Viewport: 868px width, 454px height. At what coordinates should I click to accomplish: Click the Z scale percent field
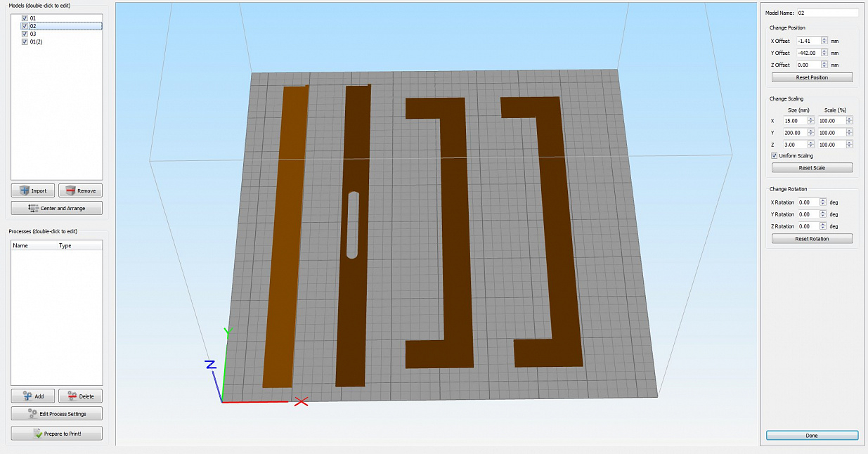click(x=831, y=145)
